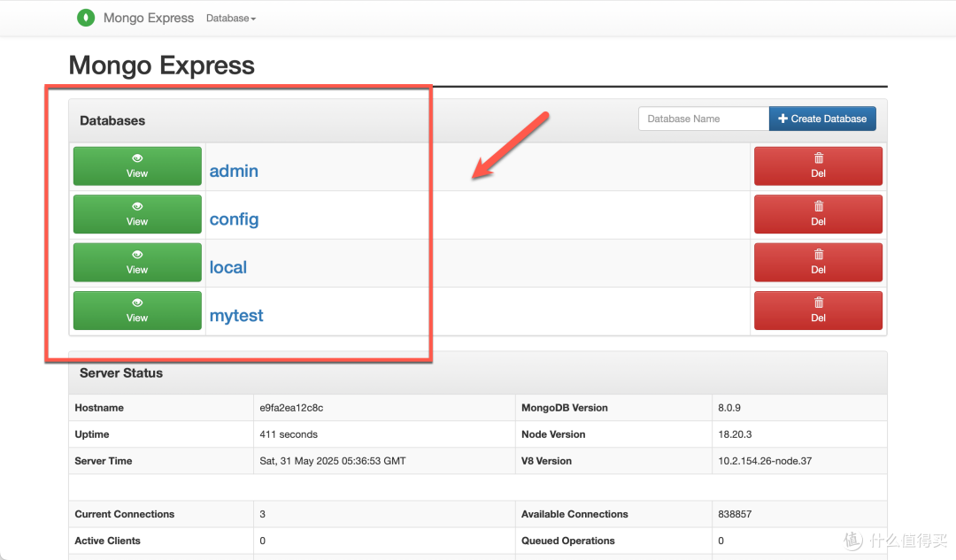View the admin database

point(137,165)
